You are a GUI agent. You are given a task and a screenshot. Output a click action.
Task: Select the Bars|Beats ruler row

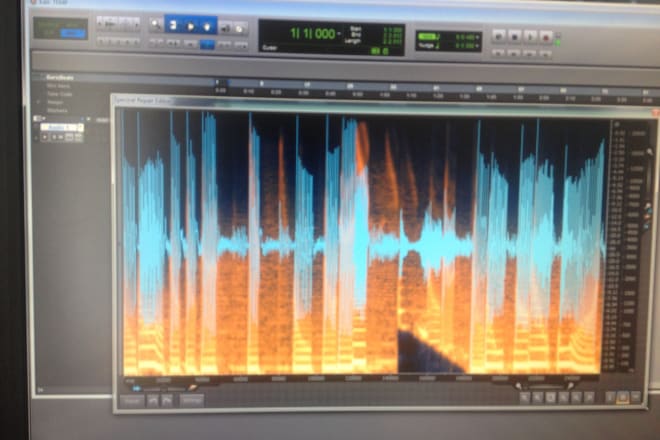60,77
